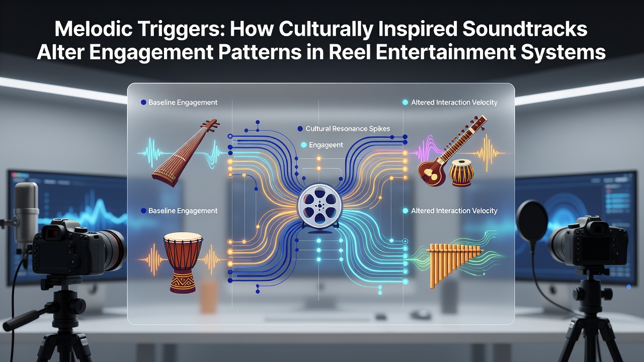Select the tabla drums illustration
Image resolution: width=644 pixels, height=362 pixels.
(461, 173)
